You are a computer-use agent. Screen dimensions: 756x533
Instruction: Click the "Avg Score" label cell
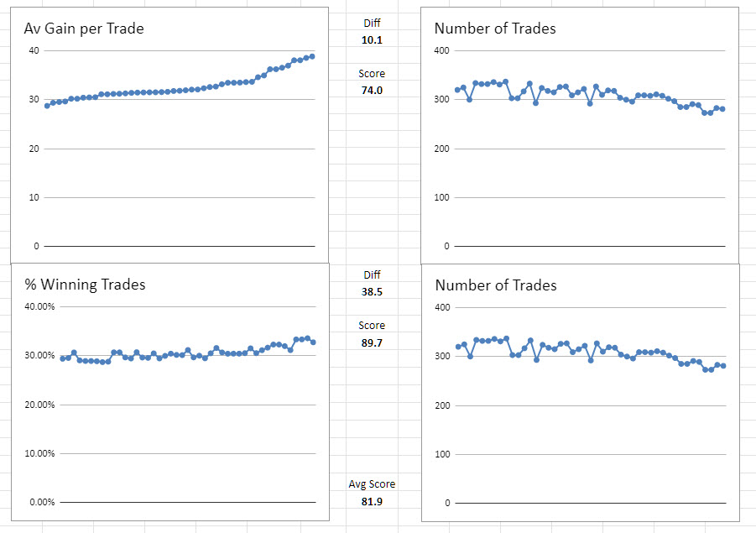(x=372, y=483)
